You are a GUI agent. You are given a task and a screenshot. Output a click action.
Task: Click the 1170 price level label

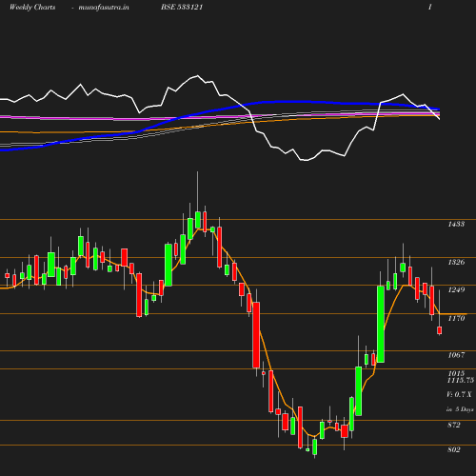[456, 318]
